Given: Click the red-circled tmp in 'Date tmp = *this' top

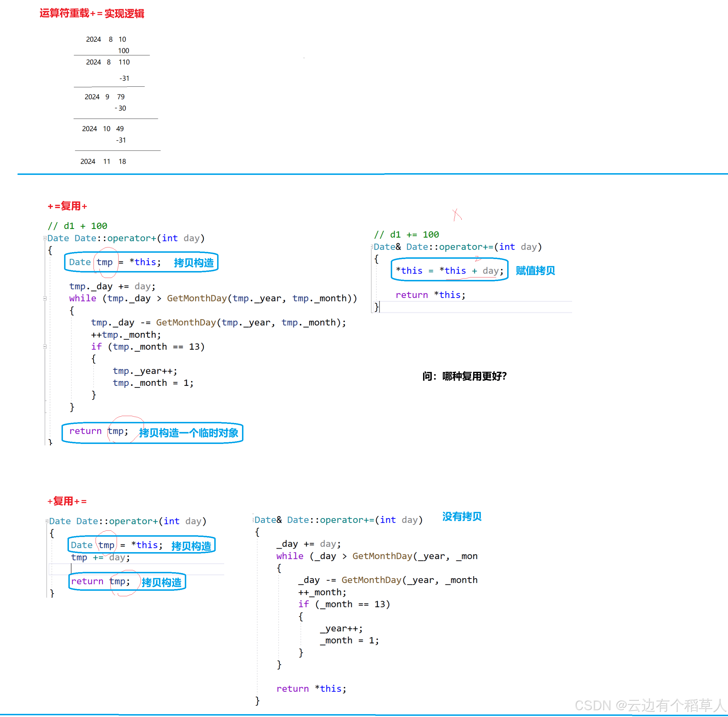Looking at the screenshot, I should (x=105, y=262).
